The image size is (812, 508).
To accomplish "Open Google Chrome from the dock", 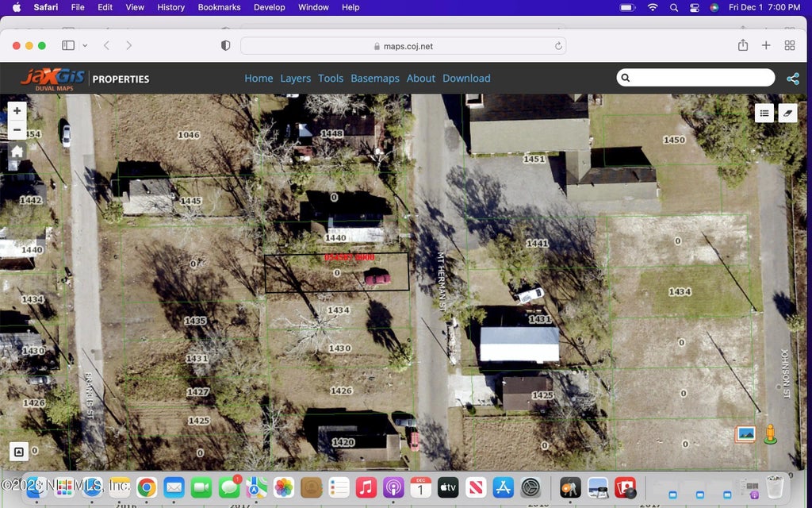I will coord(147,487).
